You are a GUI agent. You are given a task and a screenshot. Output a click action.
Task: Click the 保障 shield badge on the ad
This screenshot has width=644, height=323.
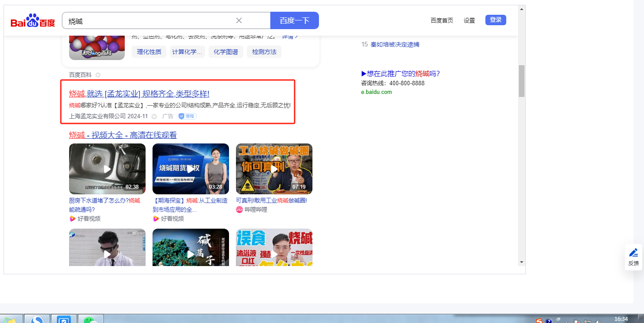tap(187, 116)
